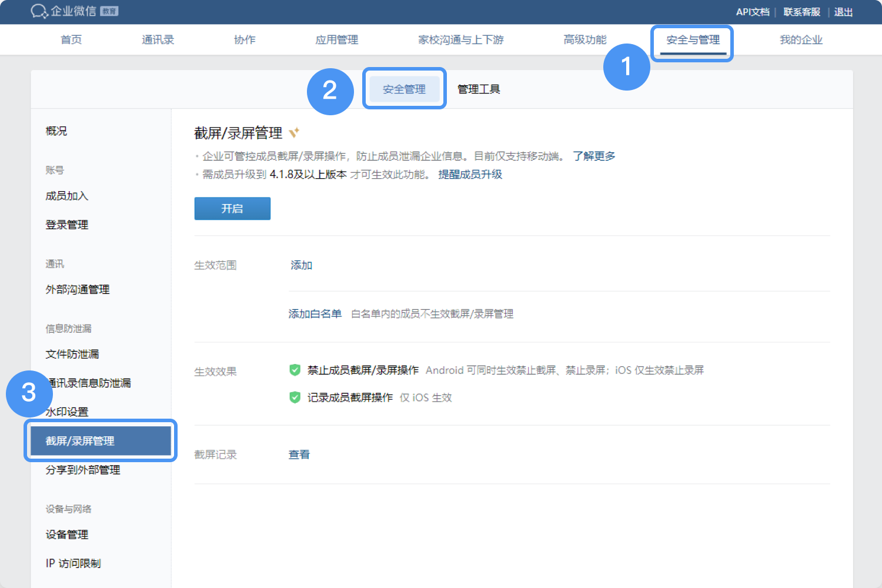Open 查看 for 截屏记录
The height and width of the screenshot is (588, 882).
click(299, 455)
